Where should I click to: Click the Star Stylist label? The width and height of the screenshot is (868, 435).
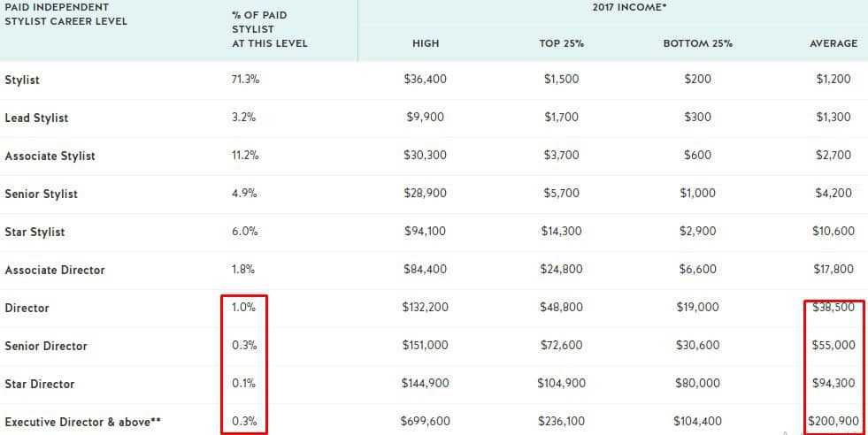(x=35, y=232)
